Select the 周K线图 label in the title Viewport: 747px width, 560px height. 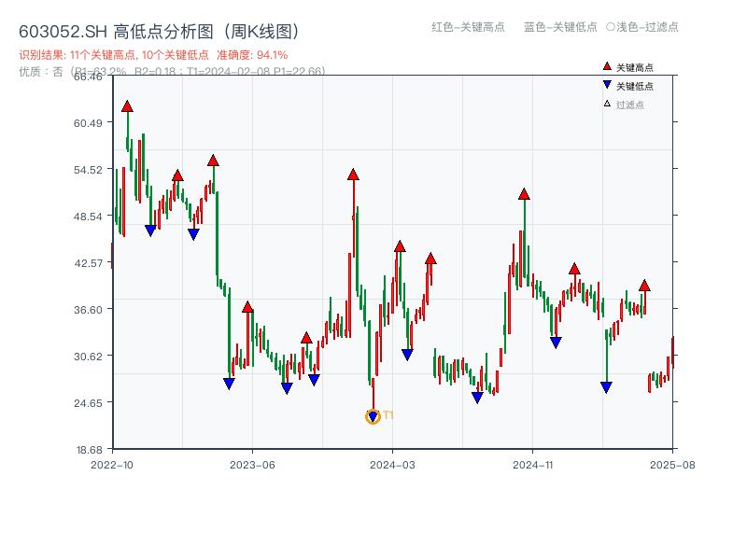(x=262, y=29)
